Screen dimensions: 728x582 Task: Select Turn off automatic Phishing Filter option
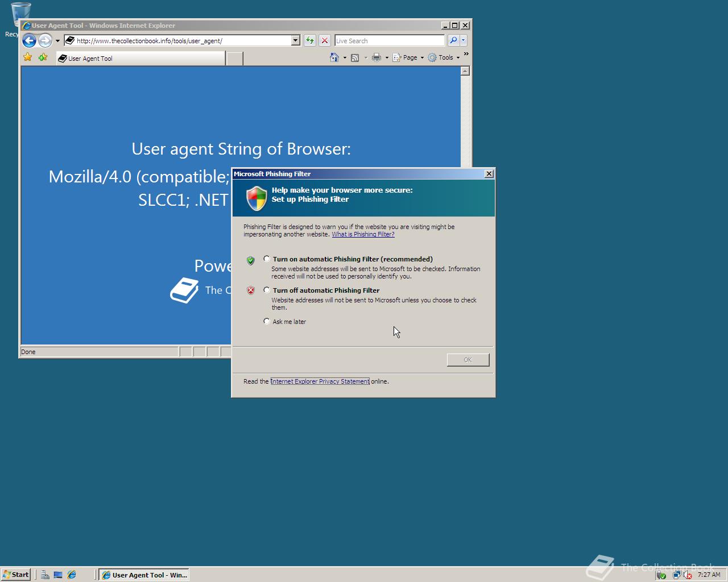click(267, 290)
